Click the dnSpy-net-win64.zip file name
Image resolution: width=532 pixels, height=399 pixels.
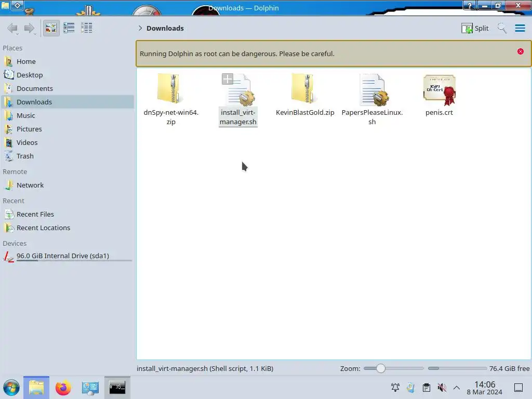point(171,117)
